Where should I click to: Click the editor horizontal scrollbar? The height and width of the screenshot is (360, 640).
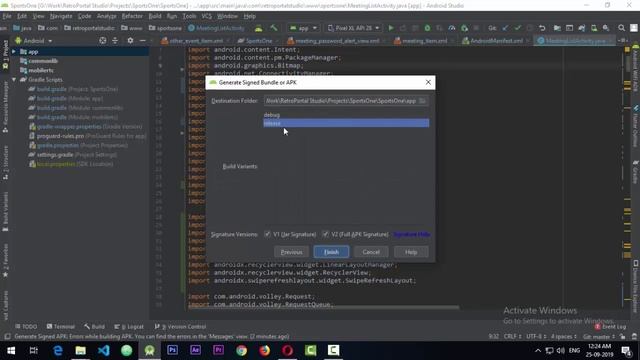[323, 307]
